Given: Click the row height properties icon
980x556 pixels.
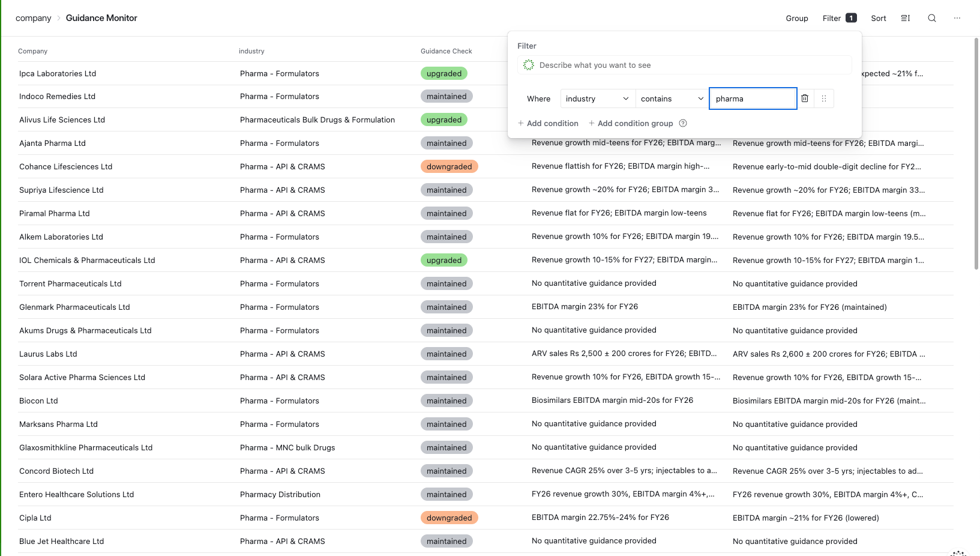Looking at the screenshot, I should tap(906, 18).
